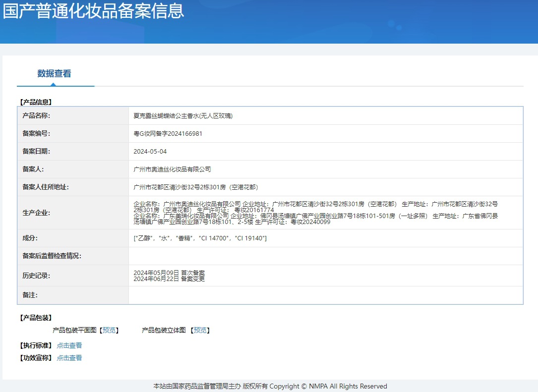Preview the 产品包装平面图 packaging image
Viewport: 538px width, 392px height.
(109, 330)
